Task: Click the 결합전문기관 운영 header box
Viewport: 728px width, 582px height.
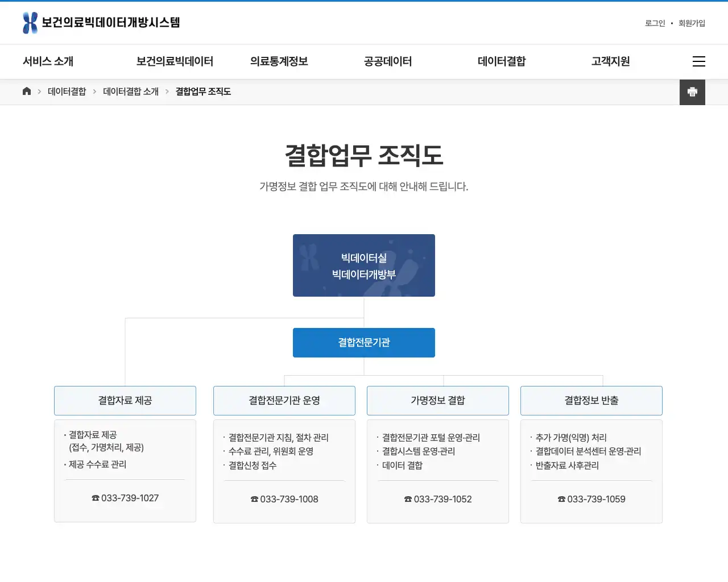Action: pyautogui.click(x=284, y=401)
